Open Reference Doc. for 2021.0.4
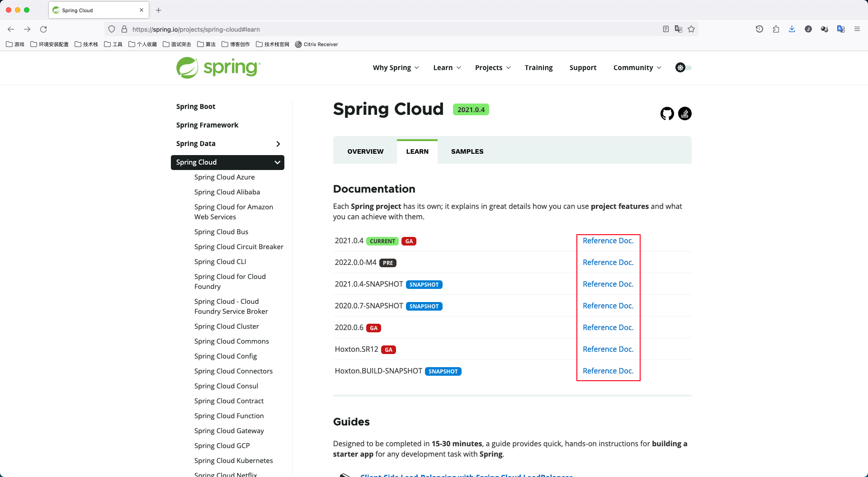The height and width of the screenshot is (477, 868). click(608, 241)
